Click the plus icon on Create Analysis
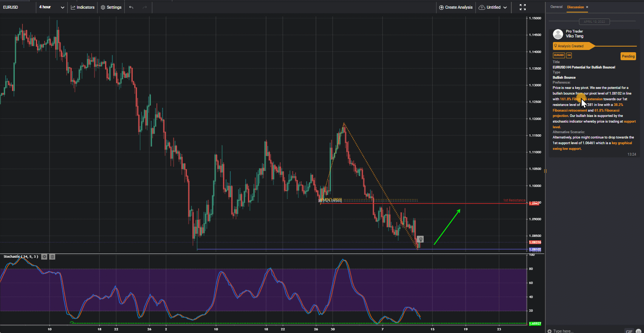The image size is (644, 333). tap(441, 7)
